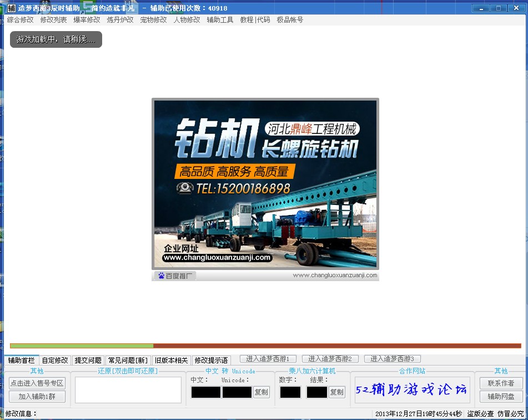
Task: Switch to the 常见问题[新] tab
Action: click(128, 361)
